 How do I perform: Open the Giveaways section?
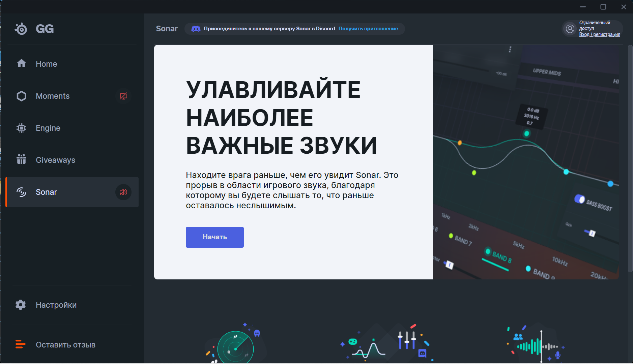(72, 160)
